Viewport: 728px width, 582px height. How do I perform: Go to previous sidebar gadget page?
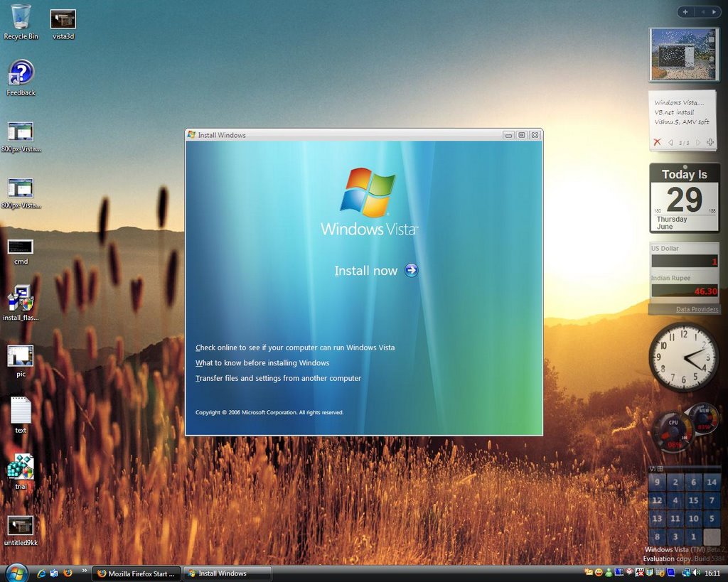[x=702, y=12]
